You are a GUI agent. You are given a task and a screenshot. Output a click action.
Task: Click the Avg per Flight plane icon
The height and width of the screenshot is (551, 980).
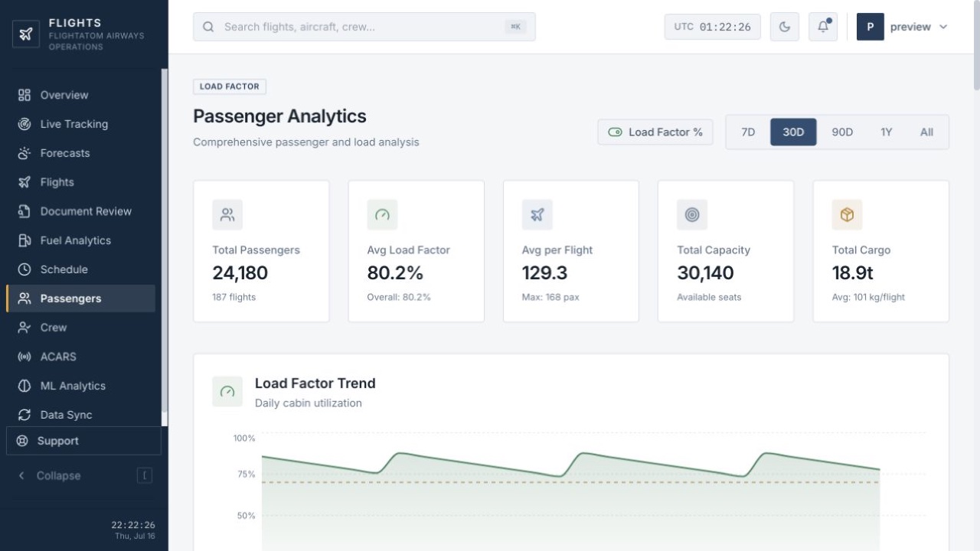pos(537,215)
